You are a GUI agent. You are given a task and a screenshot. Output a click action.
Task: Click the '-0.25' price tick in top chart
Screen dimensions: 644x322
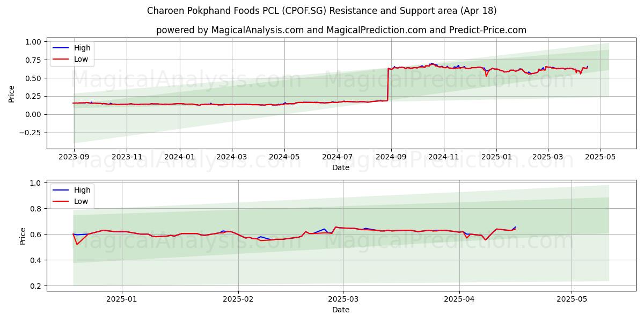(x=31, y=133)
